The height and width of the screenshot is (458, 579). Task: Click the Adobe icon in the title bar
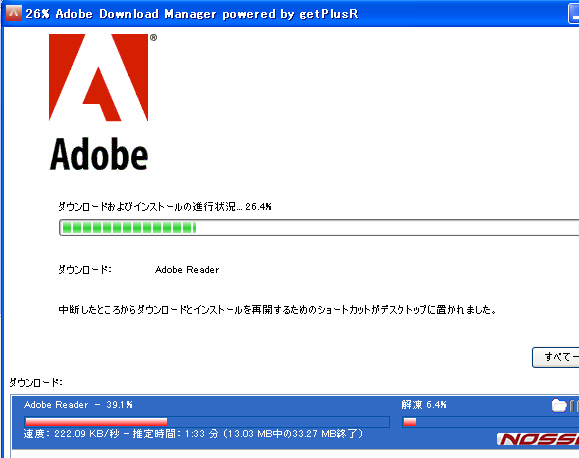[x=14, y=13]
